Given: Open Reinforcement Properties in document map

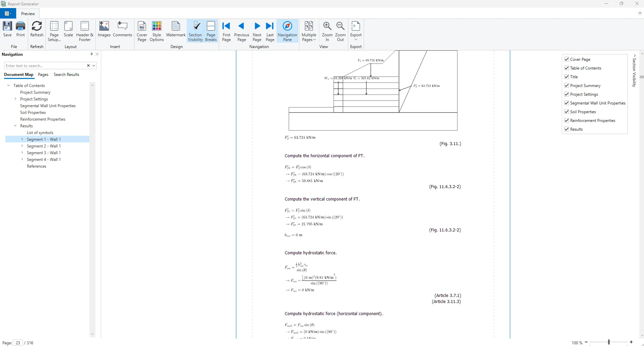Looking at the screenshot, I should pyautogui.click(x=43, y=119).
